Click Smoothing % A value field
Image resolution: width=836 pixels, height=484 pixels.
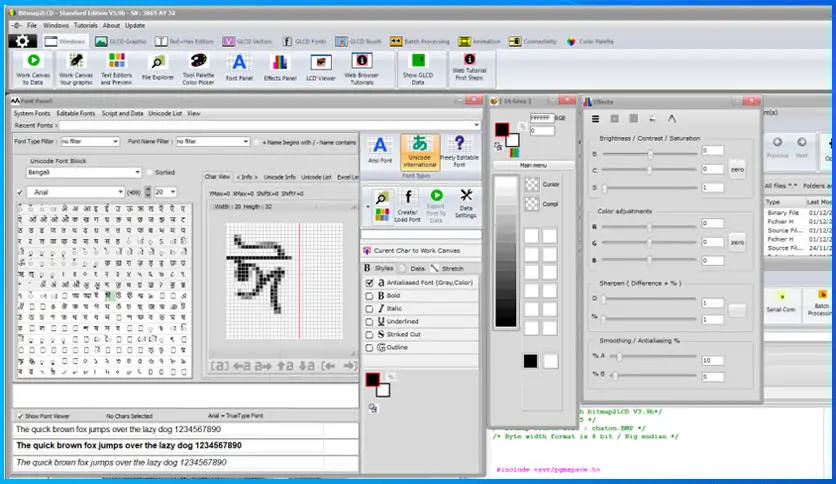(712, 360)
